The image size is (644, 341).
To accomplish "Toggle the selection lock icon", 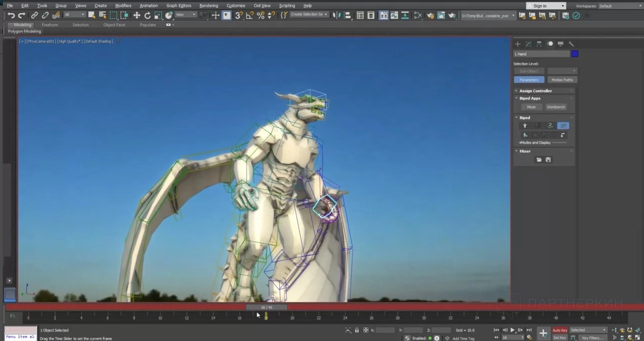I will click(x=357, y=330).
